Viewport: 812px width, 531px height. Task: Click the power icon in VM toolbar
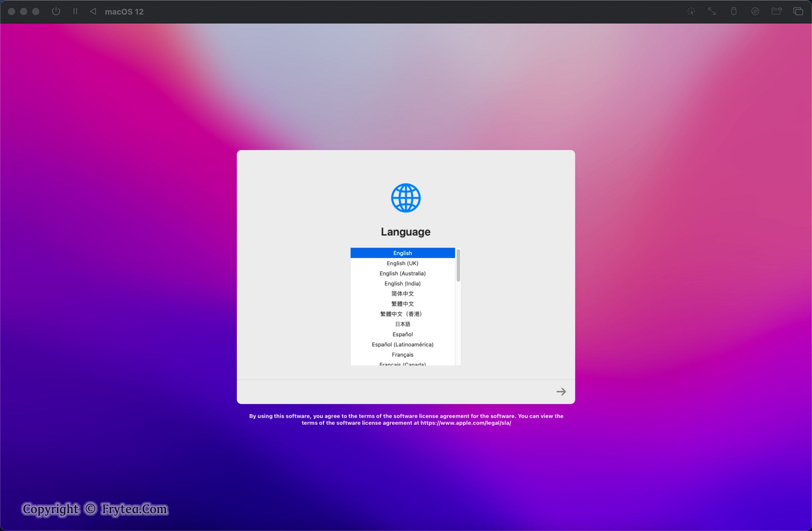(x=56, y=11)
